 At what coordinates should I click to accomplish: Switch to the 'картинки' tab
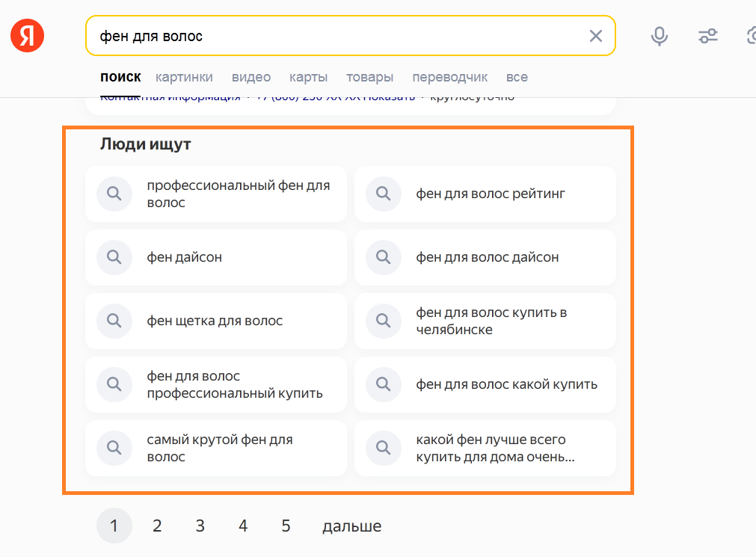pos(184,77)
